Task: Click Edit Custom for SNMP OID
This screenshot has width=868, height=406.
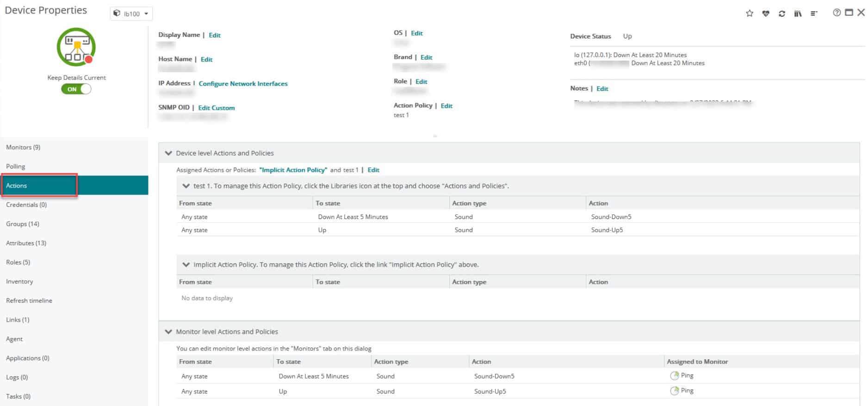Action: click(217, 108)
